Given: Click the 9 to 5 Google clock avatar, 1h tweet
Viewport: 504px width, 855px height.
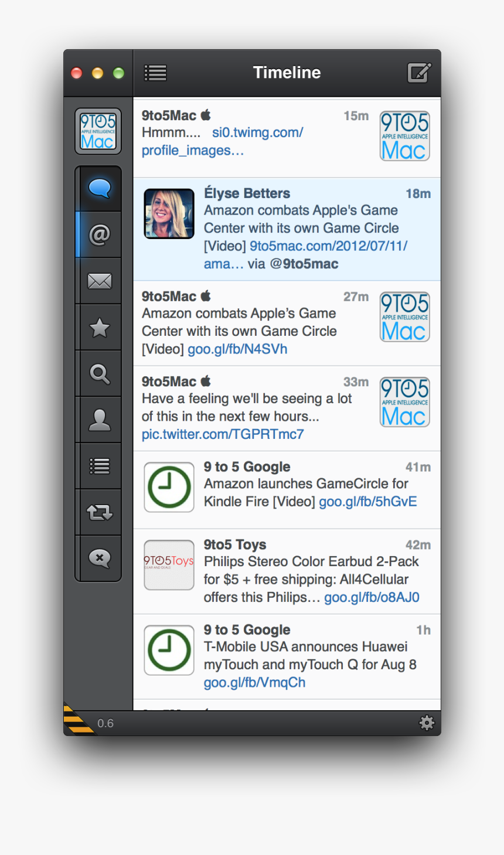Looking at the screenshot, I should click(169, 650).
